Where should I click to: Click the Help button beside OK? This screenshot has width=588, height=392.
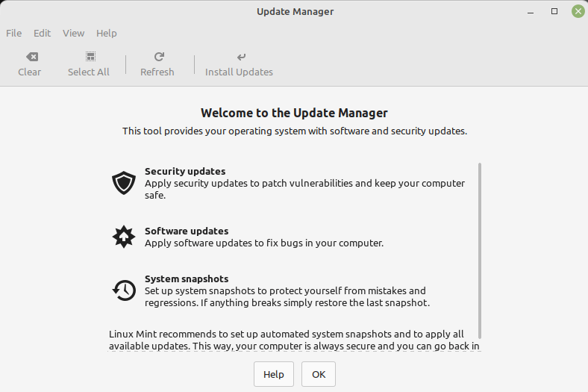click(x=273, y=374)
